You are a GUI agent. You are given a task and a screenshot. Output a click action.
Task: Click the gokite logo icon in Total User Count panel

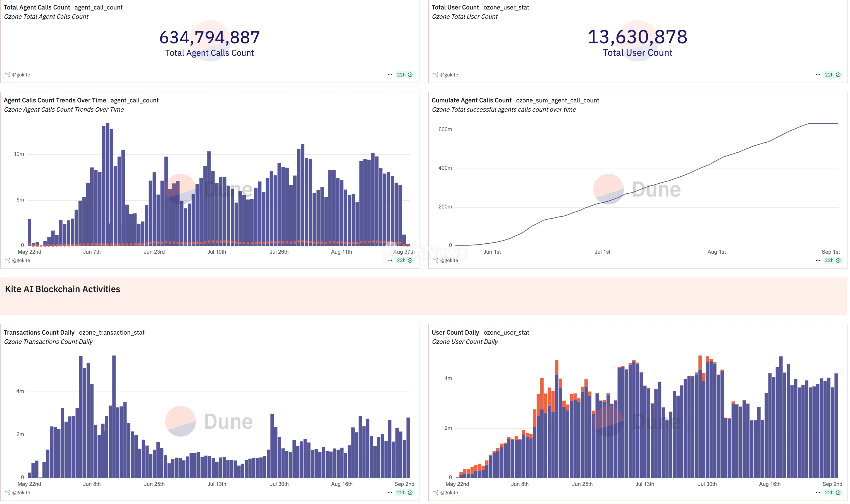click(436, 75)
